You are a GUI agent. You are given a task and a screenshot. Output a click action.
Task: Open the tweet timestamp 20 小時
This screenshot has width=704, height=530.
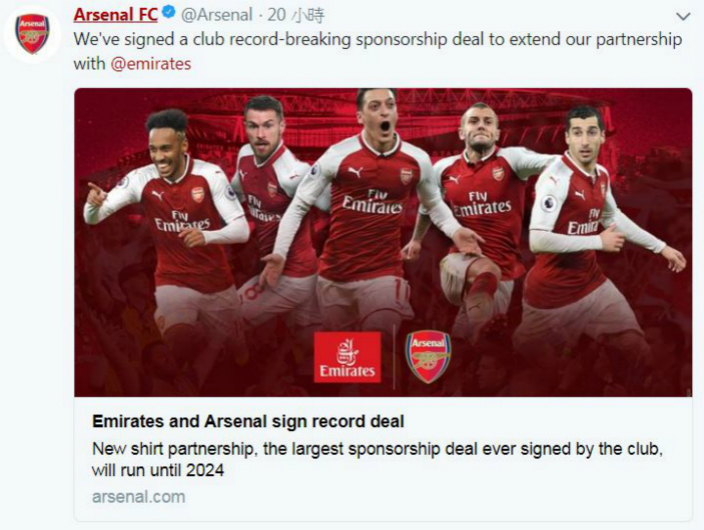296,15
